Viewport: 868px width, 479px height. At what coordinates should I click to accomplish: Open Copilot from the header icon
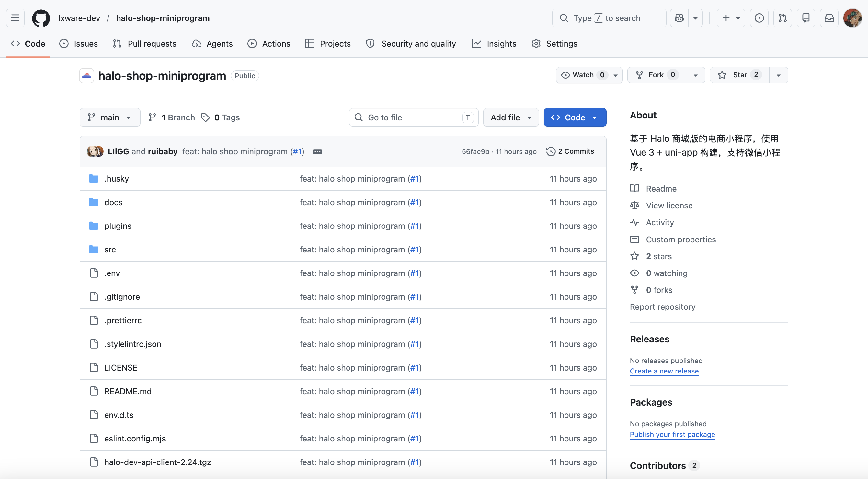680,18
